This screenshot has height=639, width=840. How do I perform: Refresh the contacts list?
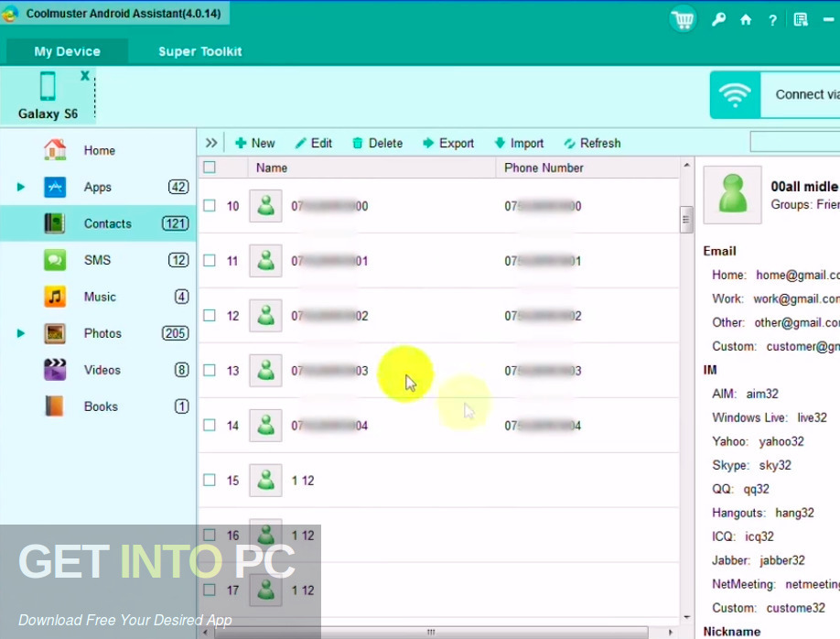tap(593, 143)
